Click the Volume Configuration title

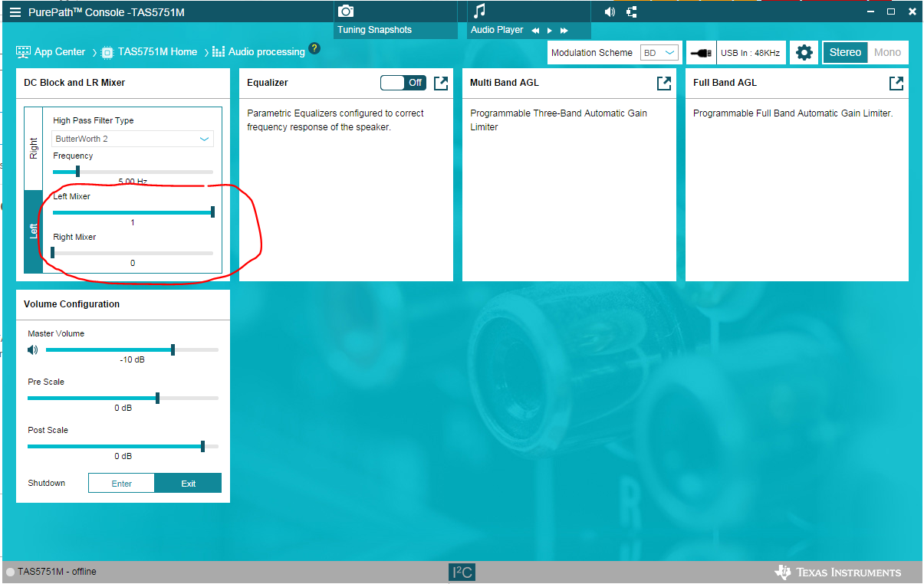click(72, 304)
